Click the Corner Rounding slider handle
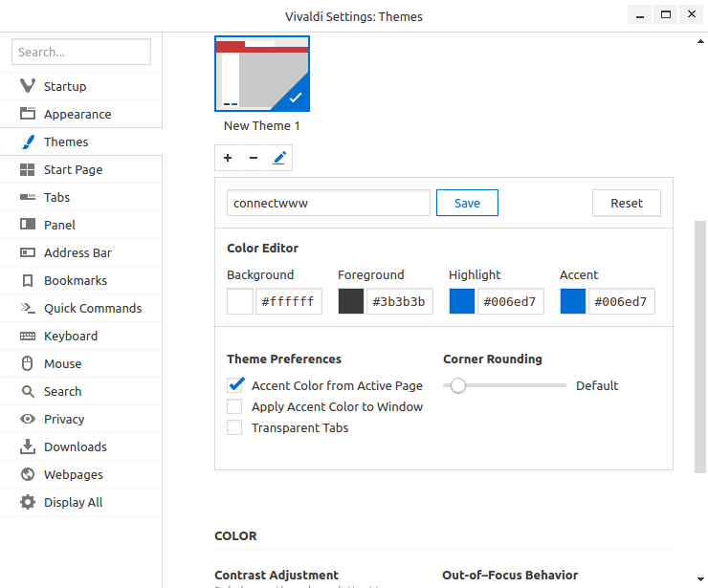This screenshot has height=588, width=708. (x=458, y=385)
